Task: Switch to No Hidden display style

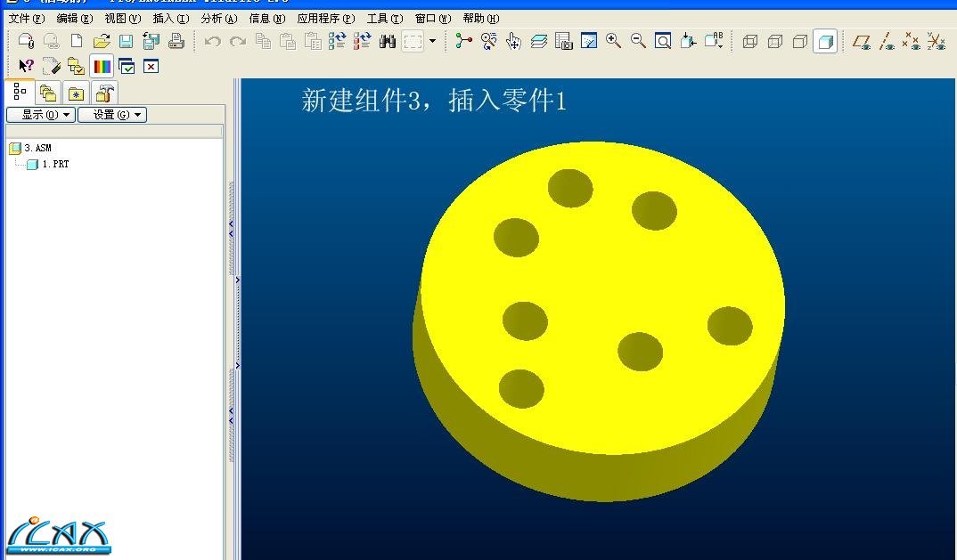Action: point(799,42)
